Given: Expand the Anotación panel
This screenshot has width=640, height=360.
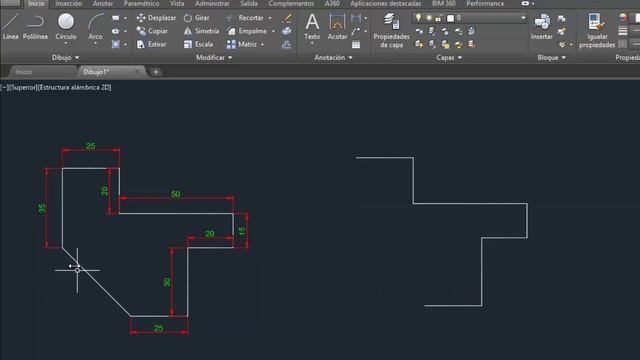Looking at the screenshot, I should 333,58.
